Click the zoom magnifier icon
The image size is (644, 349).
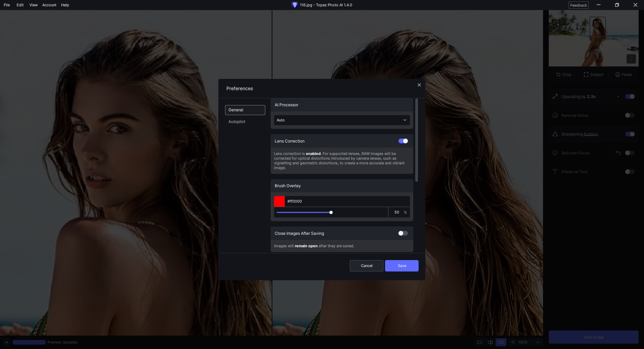point(513,342)
